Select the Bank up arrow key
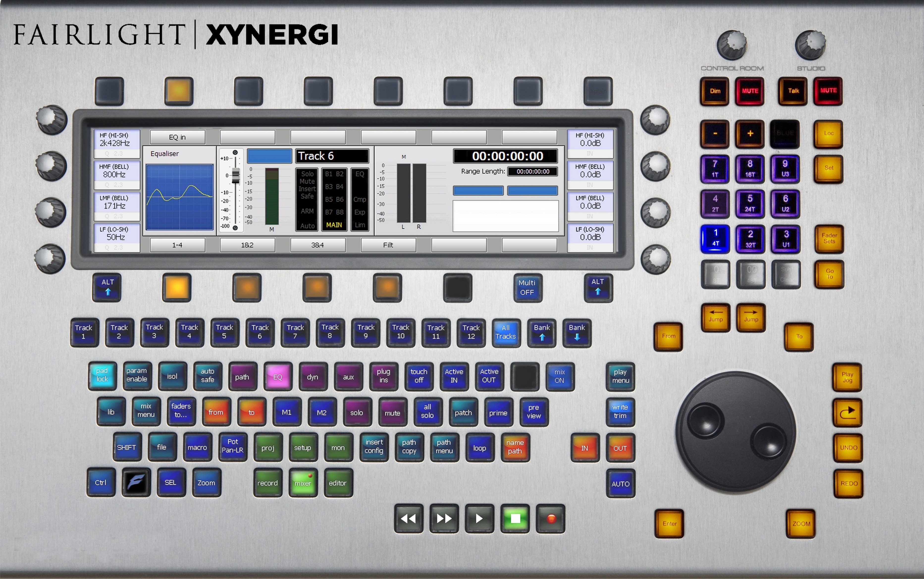924x579 pixels. [x=542, y=333]
